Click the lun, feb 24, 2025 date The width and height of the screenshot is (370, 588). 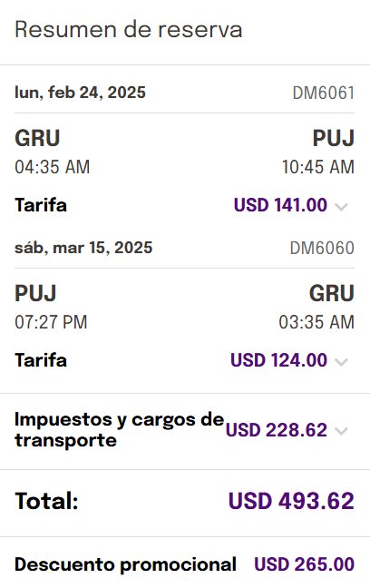pyautogui.click(x=80, y=93)
